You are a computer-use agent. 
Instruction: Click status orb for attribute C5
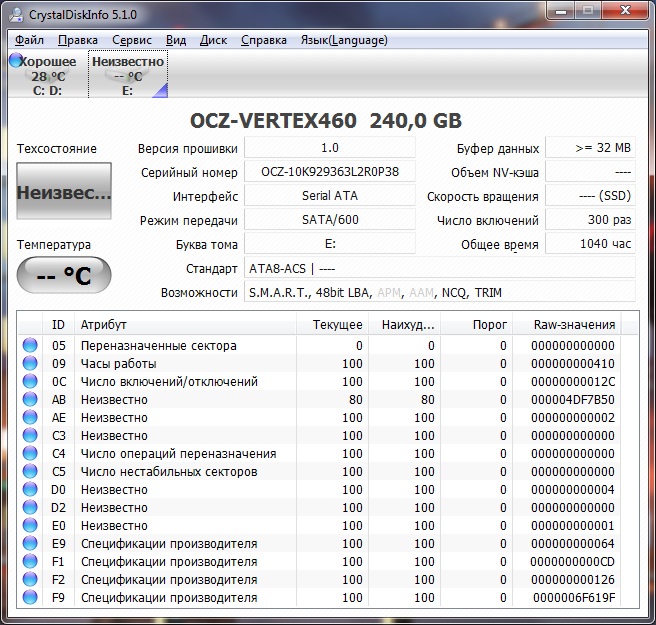(x=30, y=471)
